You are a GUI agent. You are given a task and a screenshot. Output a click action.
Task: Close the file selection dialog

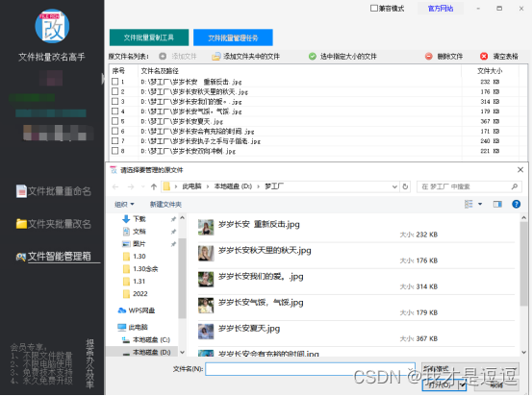[520, 169]
